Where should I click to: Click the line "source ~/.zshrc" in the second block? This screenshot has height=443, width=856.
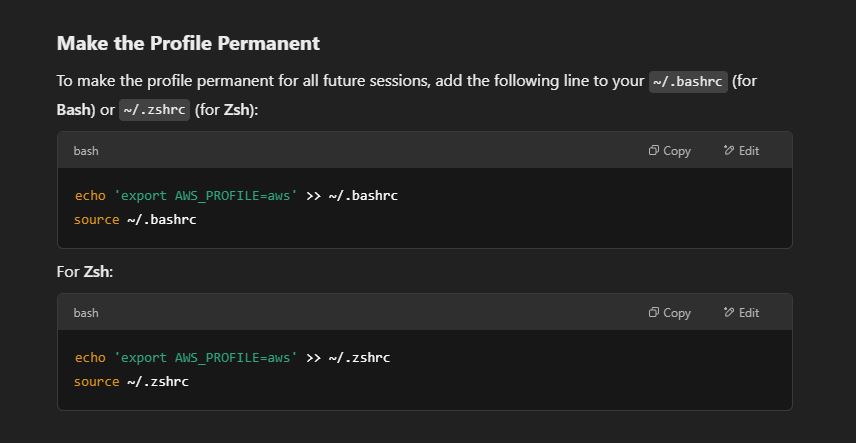point(131,382)
